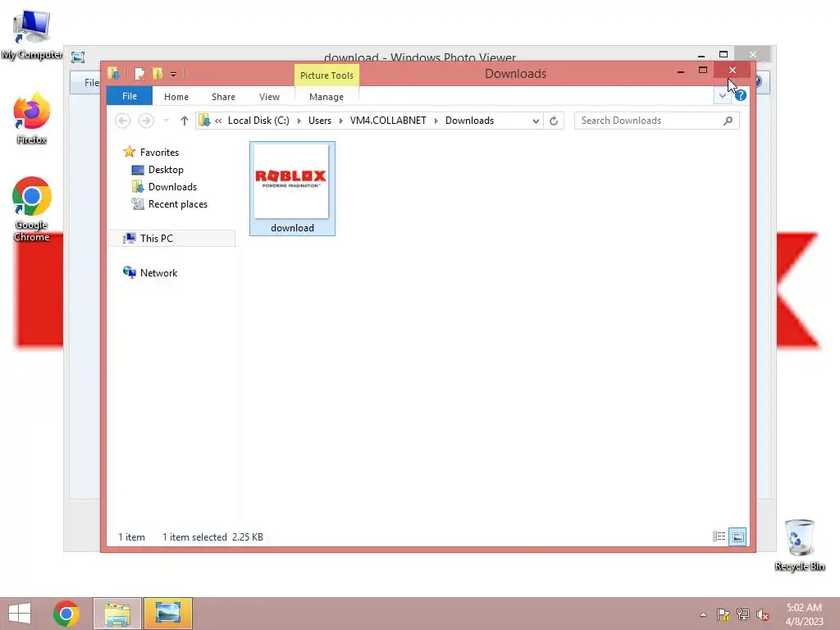840x630 pixels.
Task: Open the File tab in Downloads window
Action: (129, 97)
